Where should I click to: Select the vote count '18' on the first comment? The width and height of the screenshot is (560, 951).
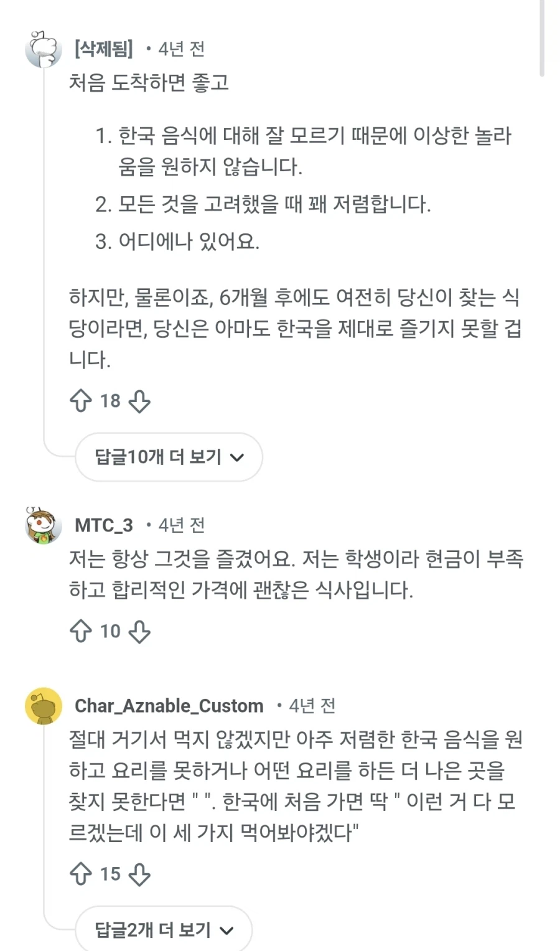point(110,401)
